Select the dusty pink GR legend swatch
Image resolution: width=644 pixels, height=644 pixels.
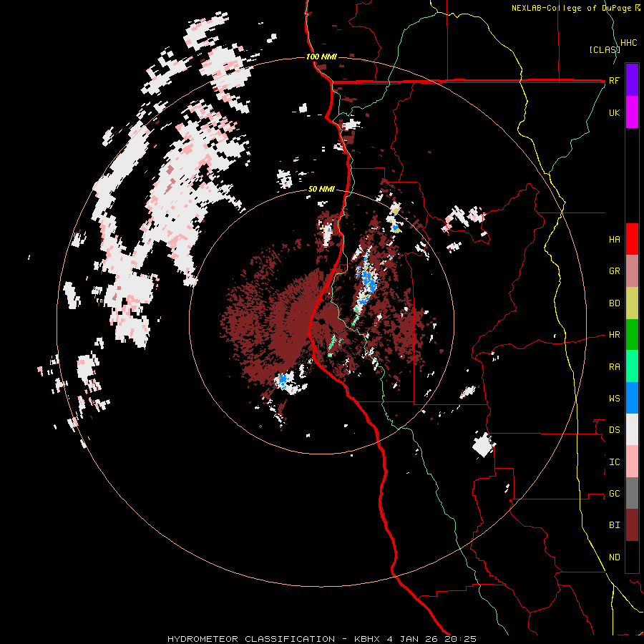632,270
